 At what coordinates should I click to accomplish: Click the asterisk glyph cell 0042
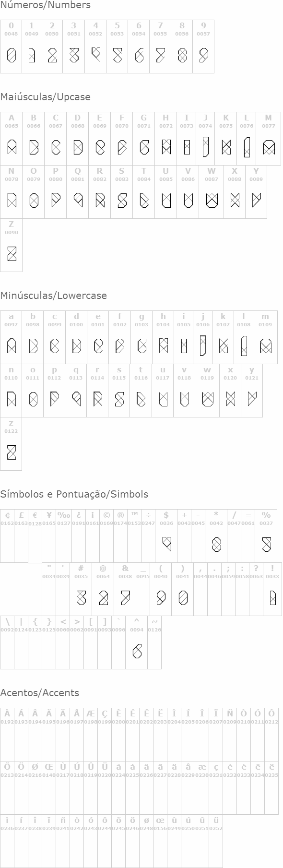pyautogui.click(x=216, y=536)
